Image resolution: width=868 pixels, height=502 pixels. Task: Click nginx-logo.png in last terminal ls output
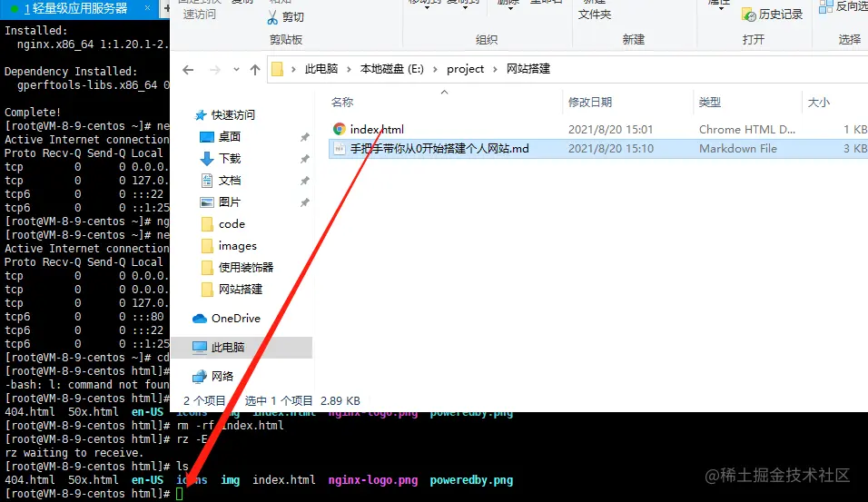tap(372, 480)
